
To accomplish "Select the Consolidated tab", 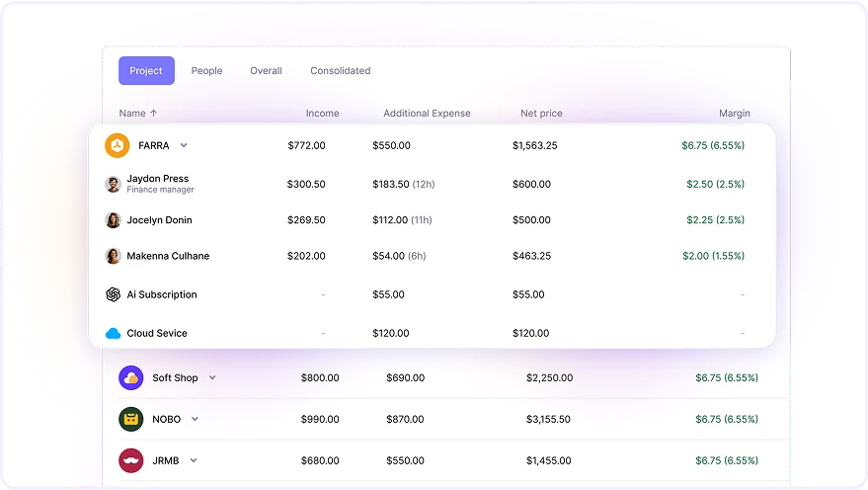I will pyautogui.click(x=341, y=71).
